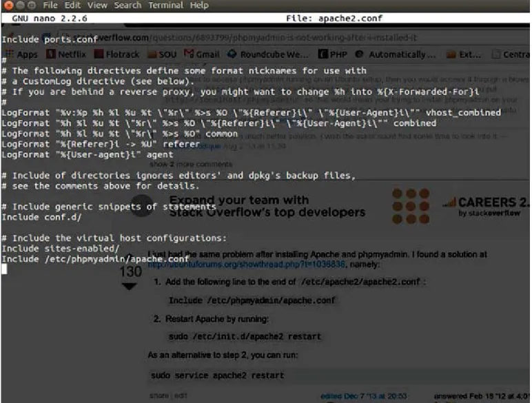Open the Centra... bookmark page icon
This screenshot has height=403, width=532.
pos(496,54)
